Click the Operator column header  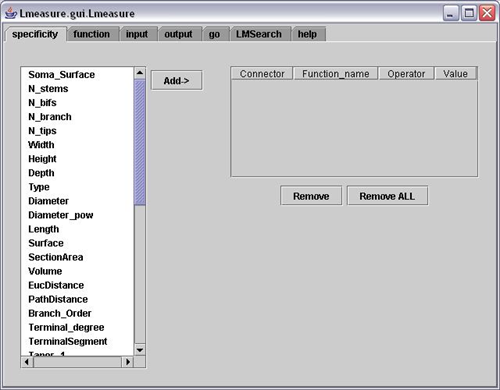(406, 74)
